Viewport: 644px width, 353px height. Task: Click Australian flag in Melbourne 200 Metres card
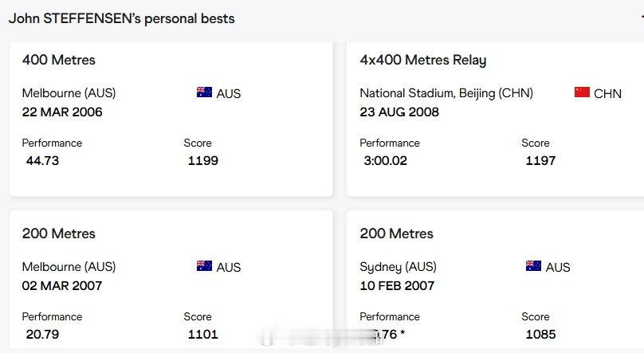[x=204, y=265]
